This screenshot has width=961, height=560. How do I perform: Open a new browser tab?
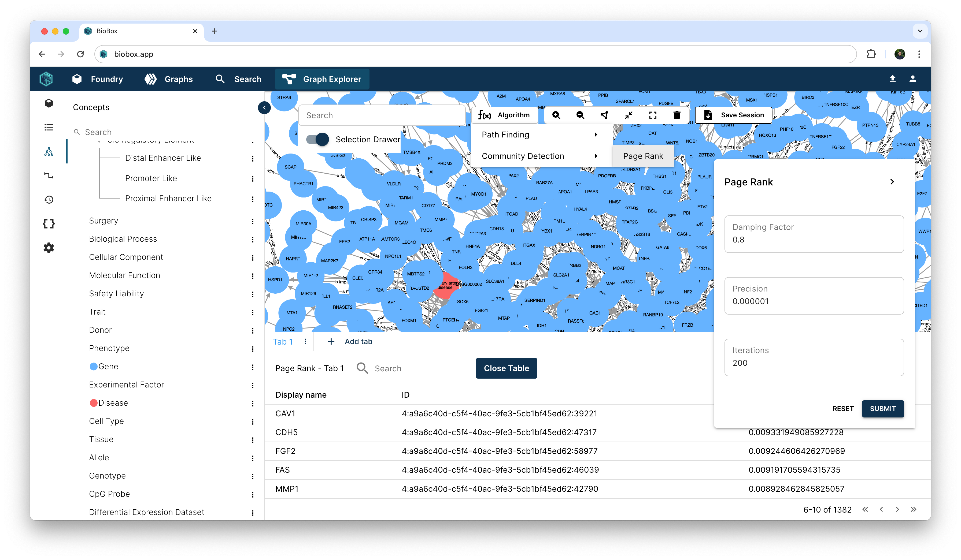214,31
